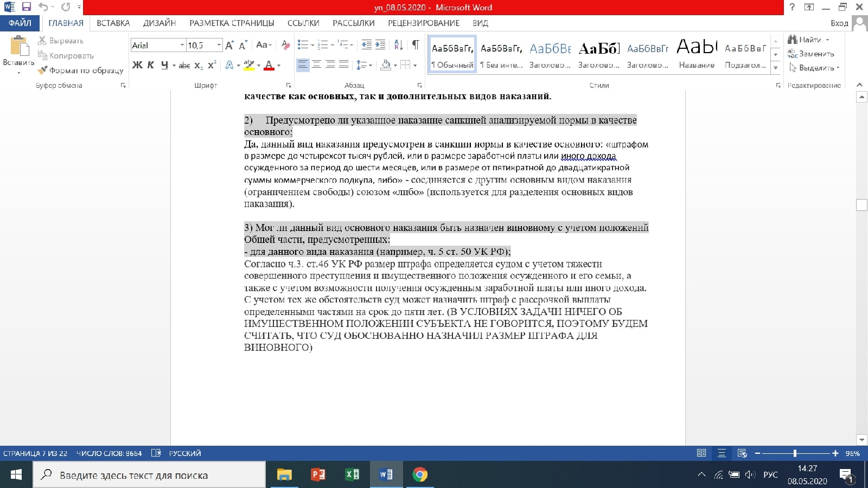Apply the Название style
Image resolution: width=868 pixels, height=488 pixels.
point(697,55)
